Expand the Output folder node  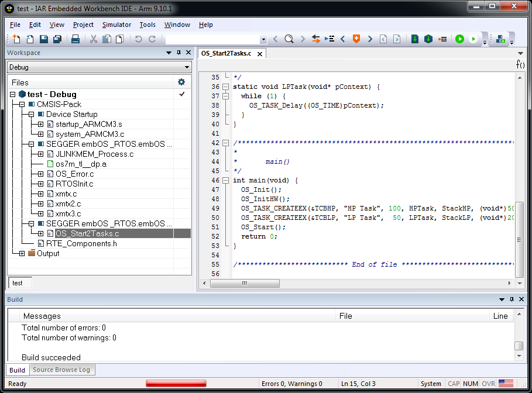22,253
